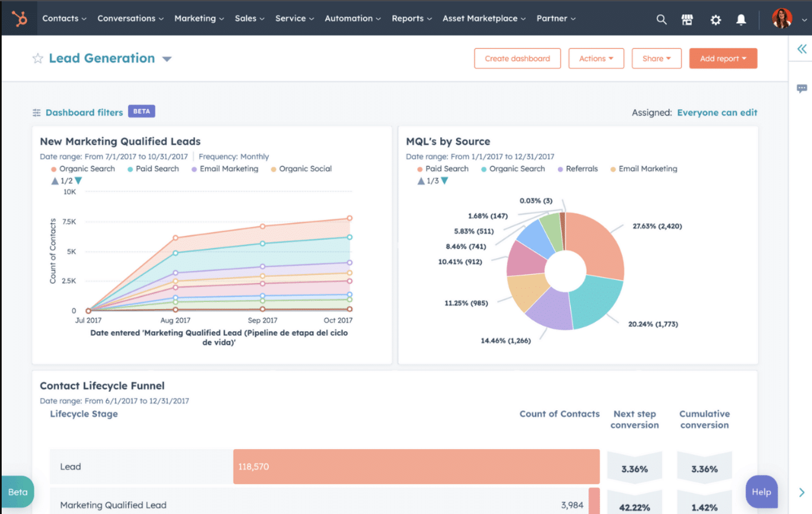812x514 pixels.
Task: Click the Dashboard filters sliders icon
Action: coord(36,112)
